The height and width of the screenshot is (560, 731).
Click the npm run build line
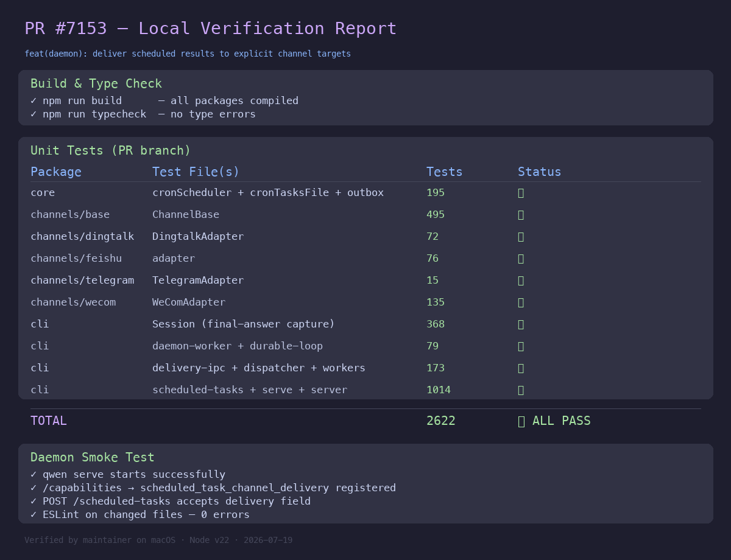click(x=164, y=100)
